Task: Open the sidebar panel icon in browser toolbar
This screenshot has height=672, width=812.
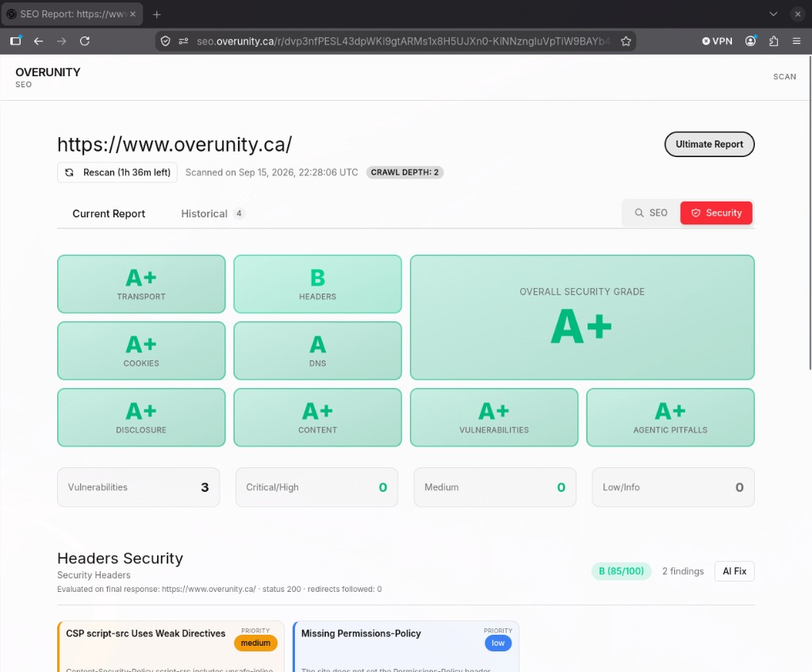Action: click(x=16, y=41)
